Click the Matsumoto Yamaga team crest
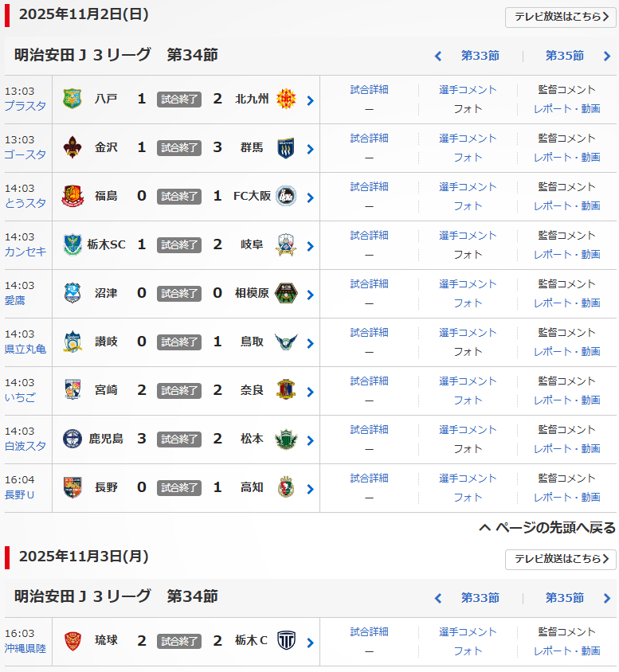 point(286,440)
